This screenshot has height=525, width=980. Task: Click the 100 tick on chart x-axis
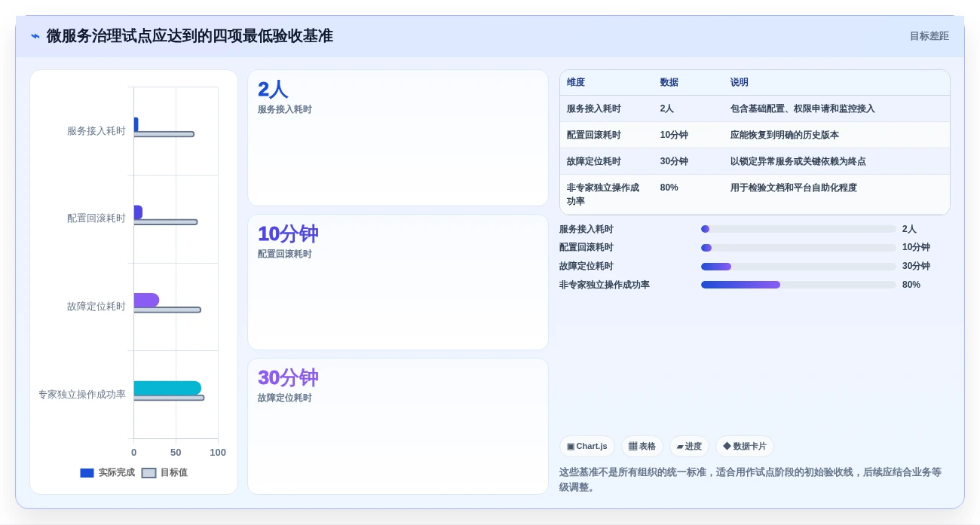218,453
